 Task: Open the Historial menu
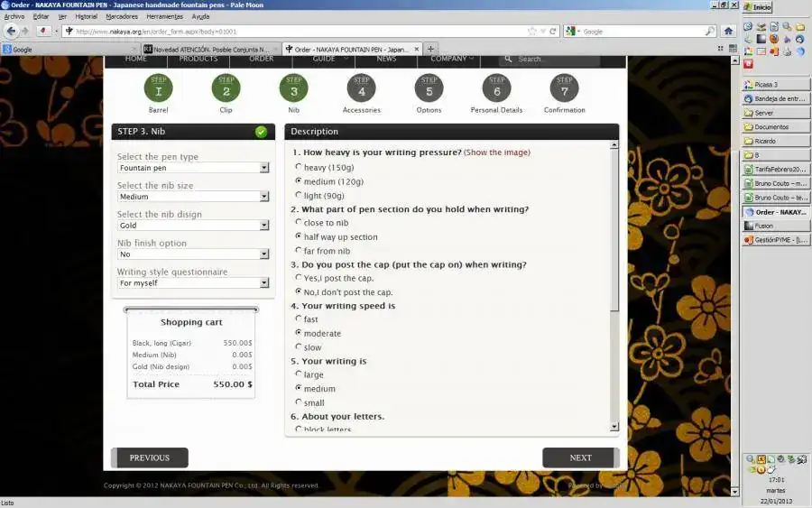[86, 16]
